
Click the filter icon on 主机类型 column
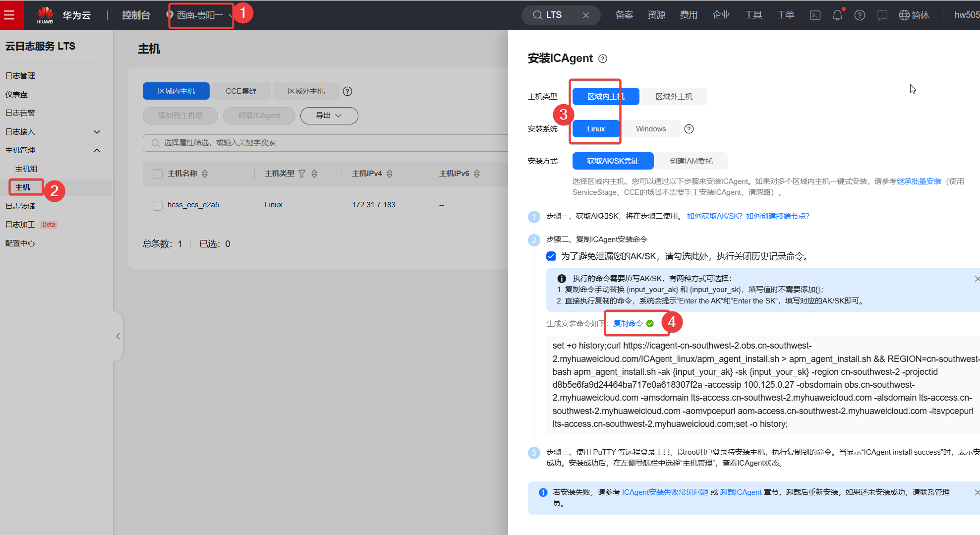coord(302,174)
